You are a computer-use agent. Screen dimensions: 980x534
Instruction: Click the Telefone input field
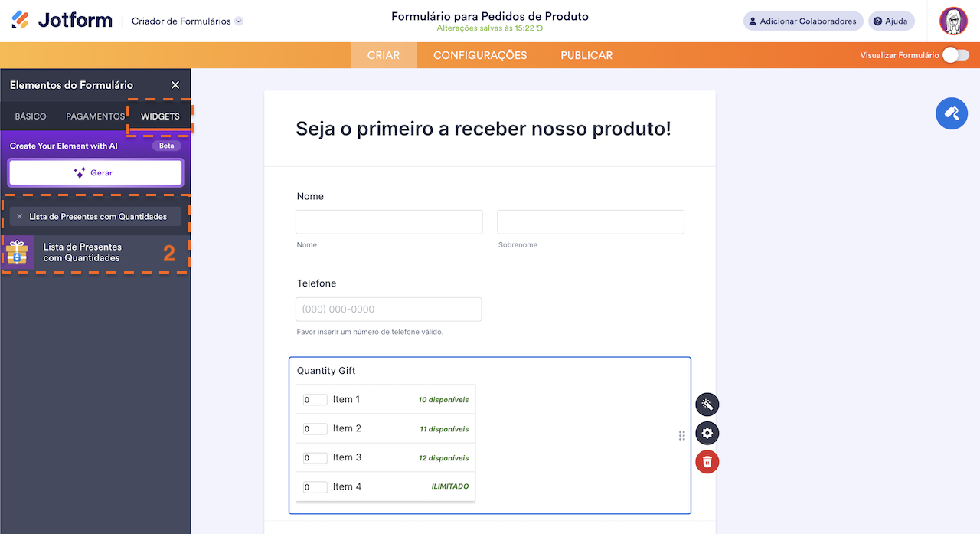[388, 309]
